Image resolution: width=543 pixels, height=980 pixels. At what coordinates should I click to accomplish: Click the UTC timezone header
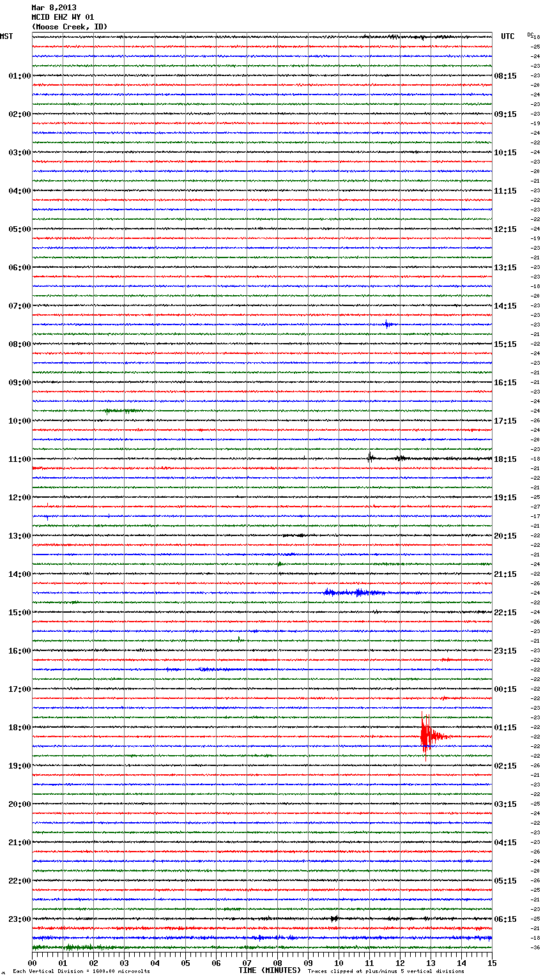coord(508,36)
